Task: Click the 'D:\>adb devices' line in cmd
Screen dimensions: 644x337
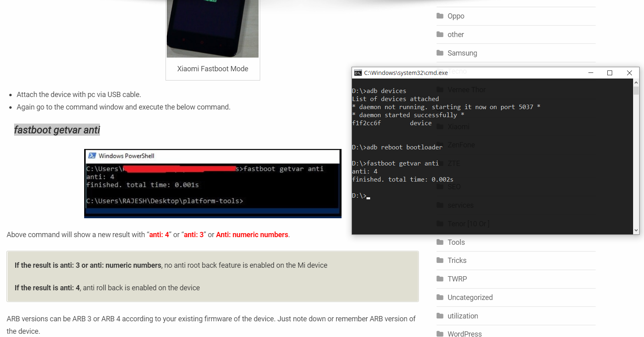Action: [x=379, y=91]
